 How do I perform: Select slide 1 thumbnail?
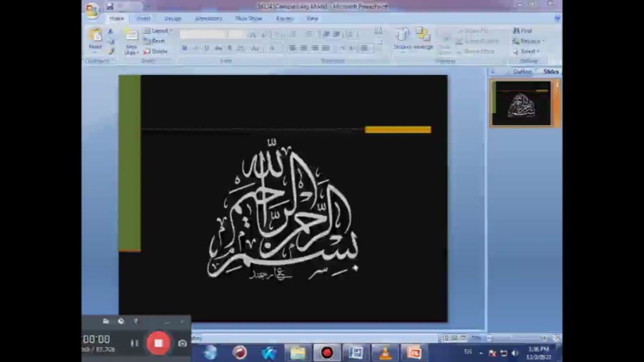click(521, 103)
